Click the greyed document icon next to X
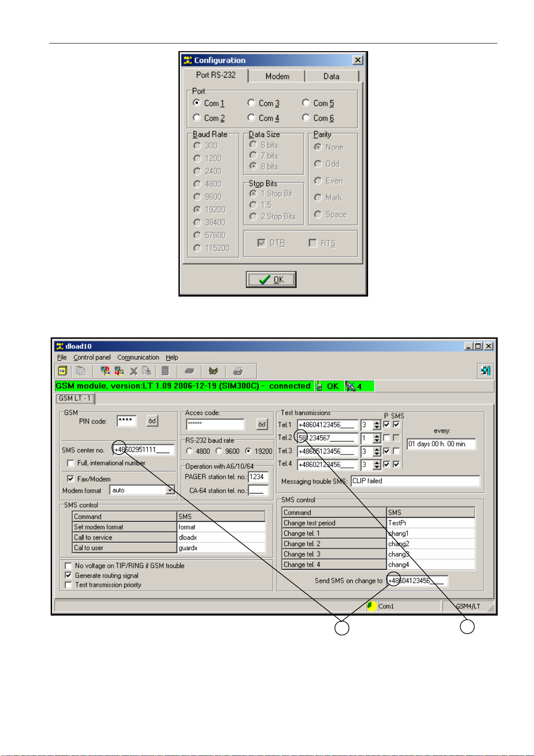 click(147, 371)
